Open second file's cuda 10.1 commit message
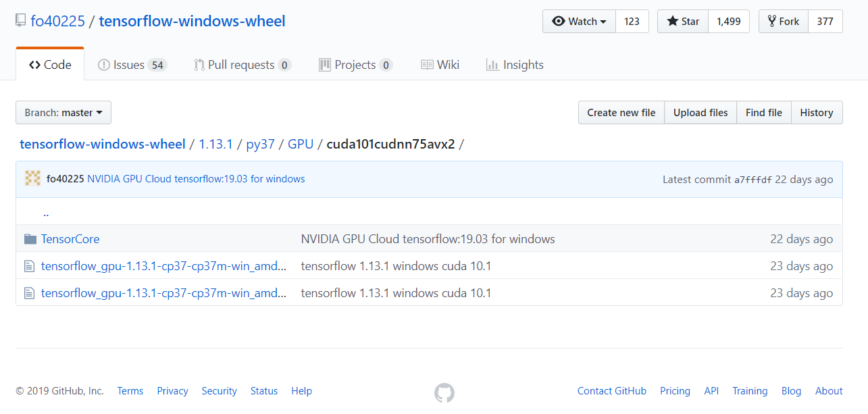This screenshot has width=868, height=414. 397,293
